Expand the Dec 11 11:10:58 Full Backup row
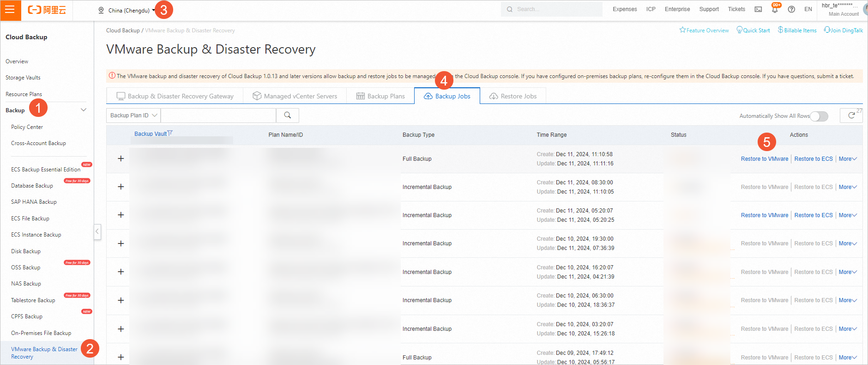 coord(121,158)
